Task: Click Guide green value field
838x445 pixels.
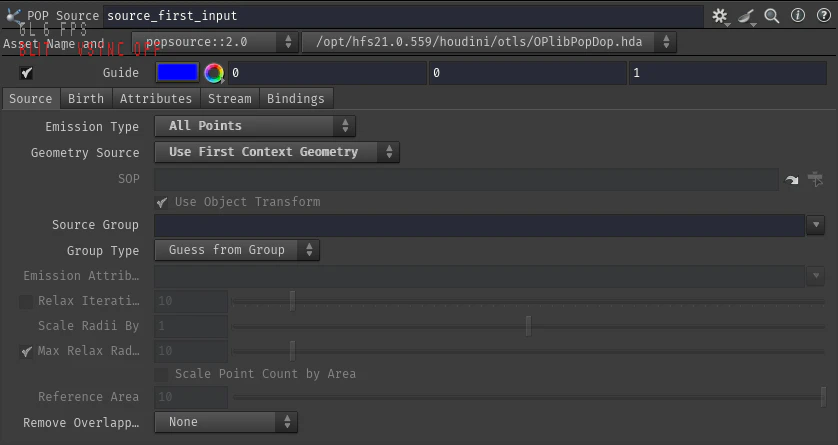Action: [x=527, y=73]
